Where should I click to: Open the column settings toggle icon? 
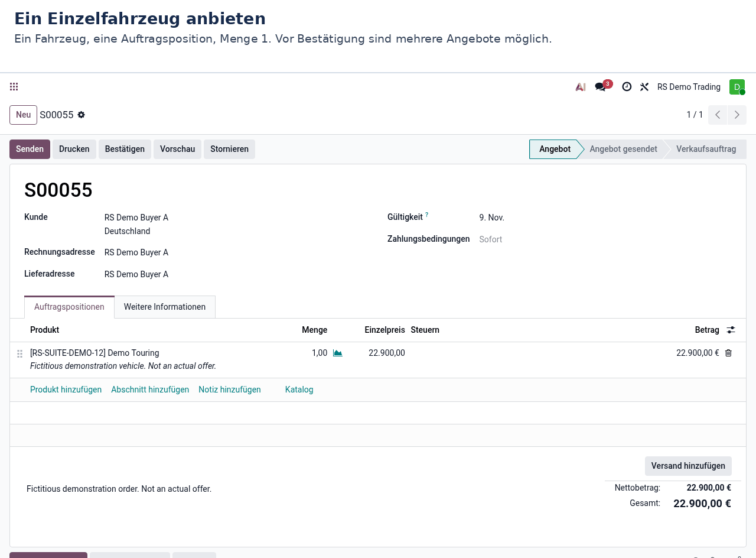731,330
